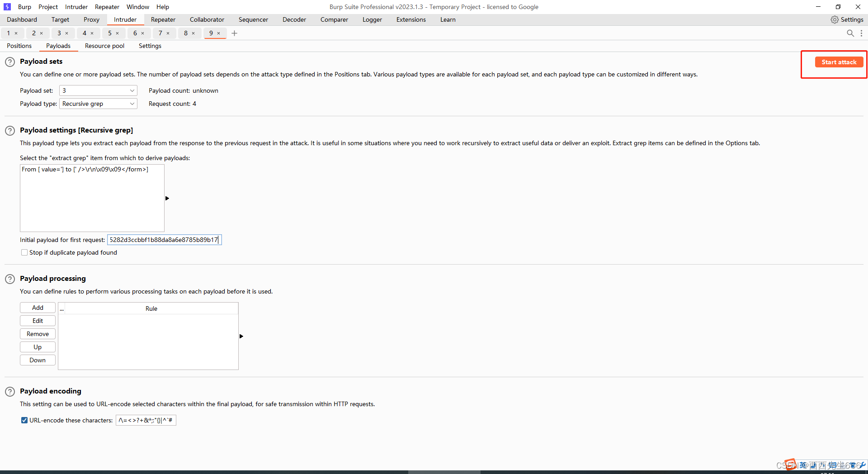The image size is (868, 474).
Task: Close Intruder tab 8
Action: pyautogui.click(x=193, y=33)
